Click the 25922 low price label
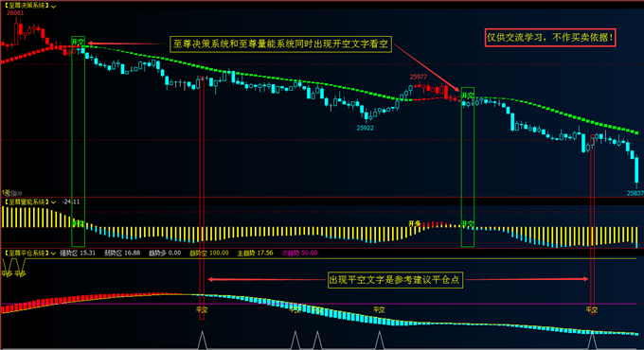 [366, 128]
